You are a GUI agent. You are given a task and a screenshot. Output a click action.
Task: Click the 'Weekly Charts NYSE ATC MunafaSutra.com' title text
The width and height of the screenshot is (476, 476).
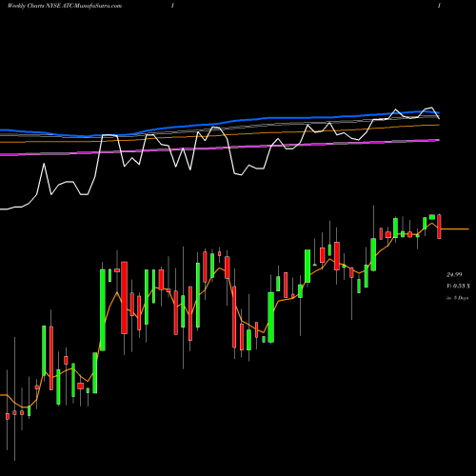64,6
